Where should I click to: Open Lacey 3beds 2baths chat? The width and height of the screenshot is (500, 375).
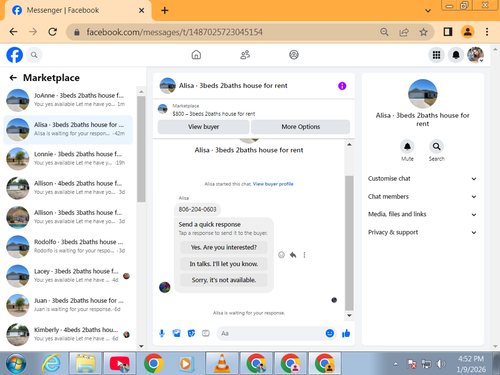point(68,276)
